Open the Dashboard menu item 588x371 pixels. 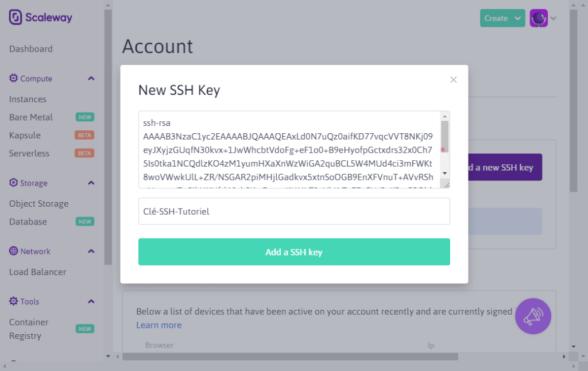coord(31,49)
